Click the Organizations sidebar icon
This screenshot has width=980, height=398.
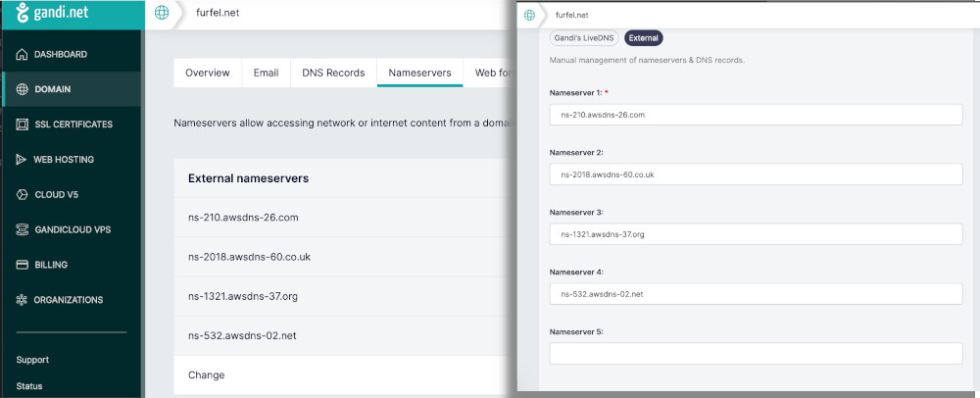[x=23, y=300]
